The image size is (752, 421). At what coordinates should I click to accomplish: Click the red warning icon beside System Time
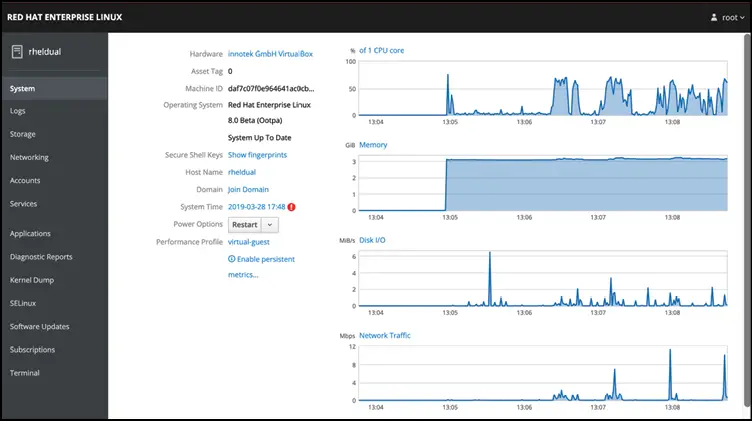tap(292, 207)
